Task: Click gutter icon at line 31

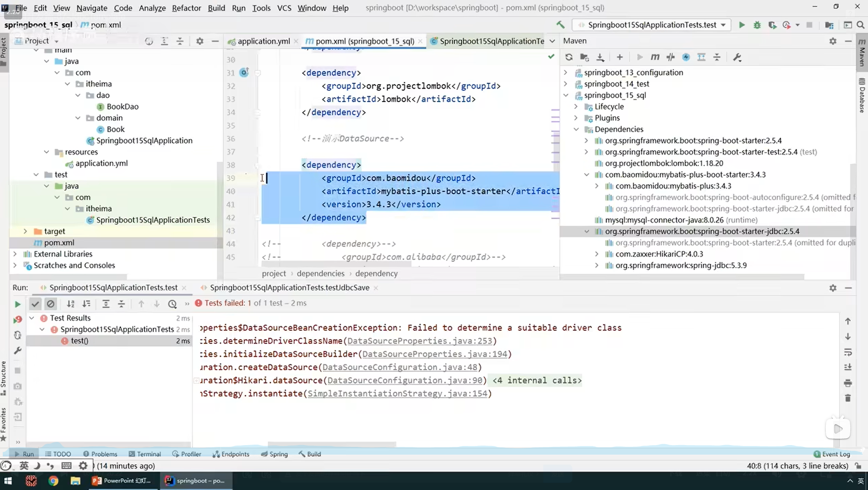Action: click(x=244, y=72)
